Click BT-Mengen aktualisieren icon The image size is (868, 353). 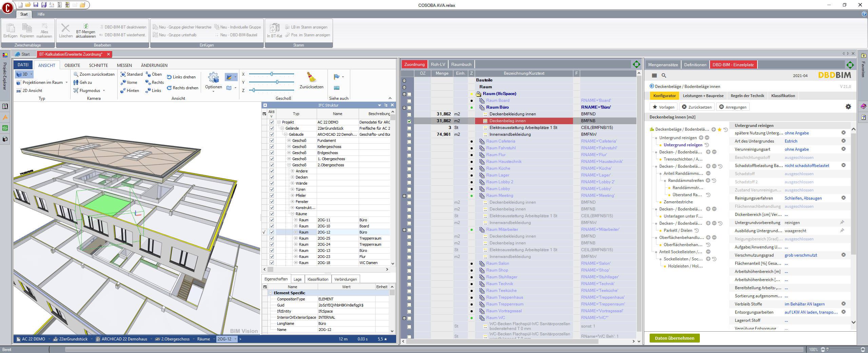tap(86, 26)
